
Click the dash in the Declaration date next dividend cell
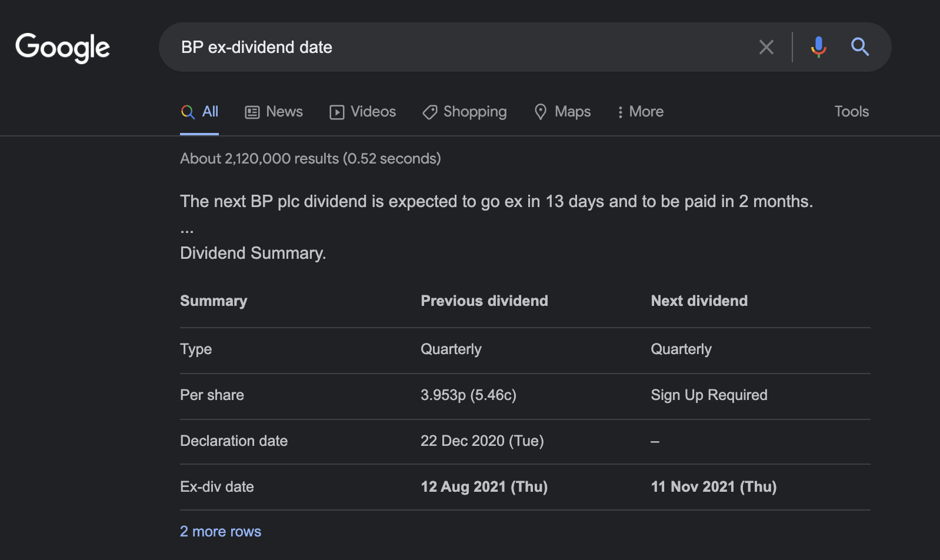coord(655,442)
